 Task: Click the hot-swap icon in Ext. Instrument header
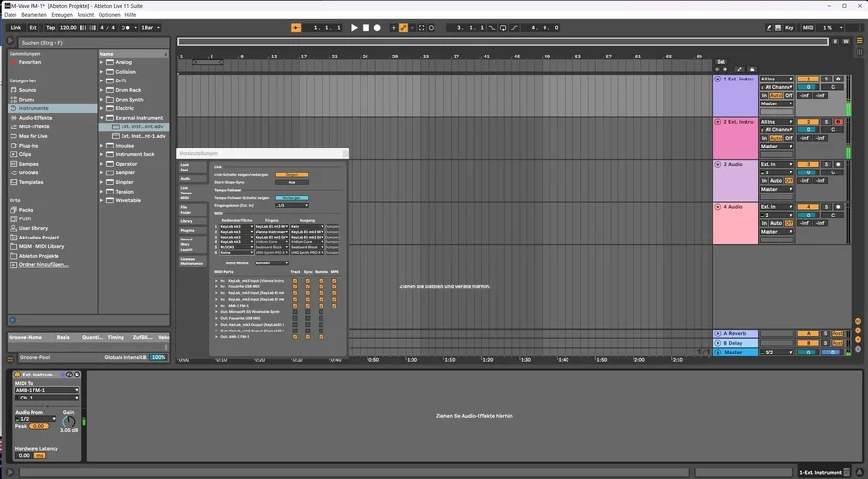tap(69, 375)
